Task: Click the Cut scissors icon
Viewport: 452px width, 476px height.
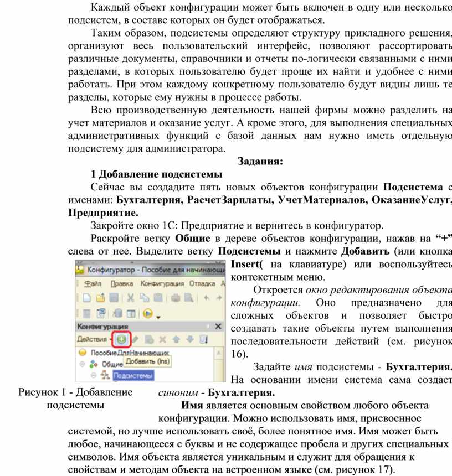Action: pyautogui.click(x=131, y=298)
